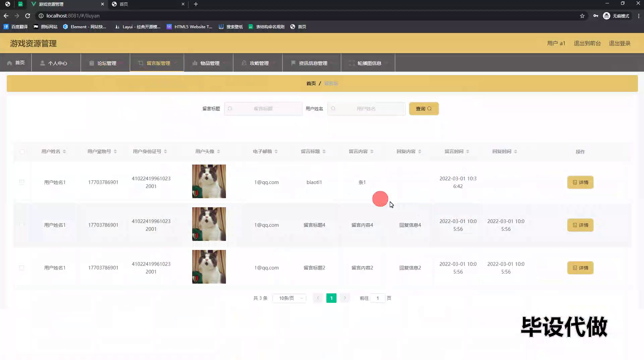Screen dimensions: 644x360
Task: Sort by the 回复时间 column arrows
Action: 516,151
